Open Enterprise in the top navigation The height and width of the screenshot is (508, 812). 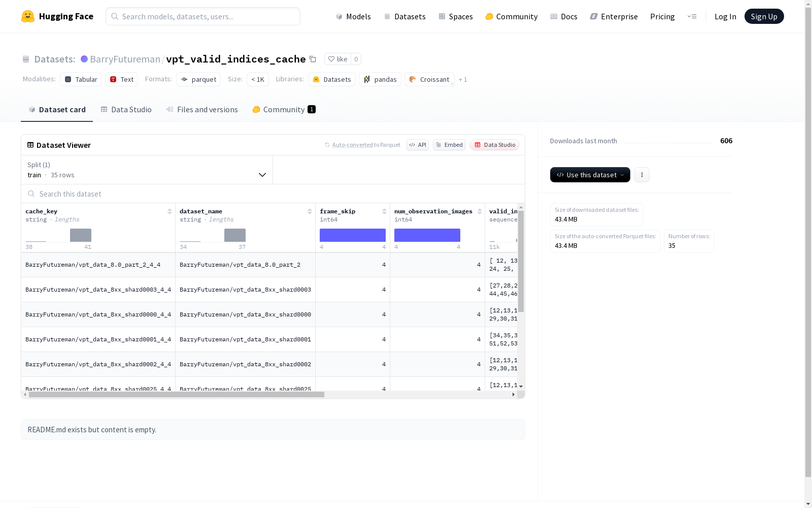(614, 16)
